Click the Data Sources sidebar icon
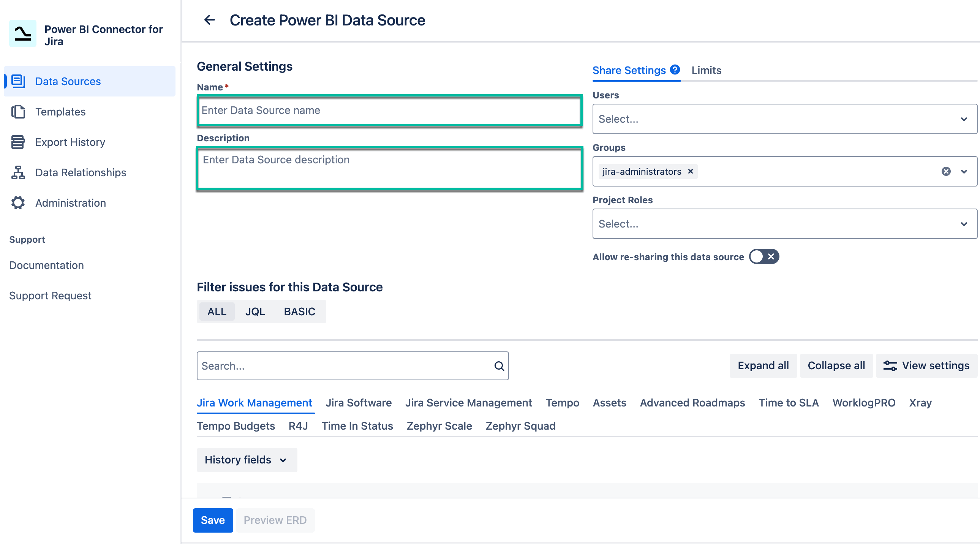980x544 pixels. (x=18, y=81)
